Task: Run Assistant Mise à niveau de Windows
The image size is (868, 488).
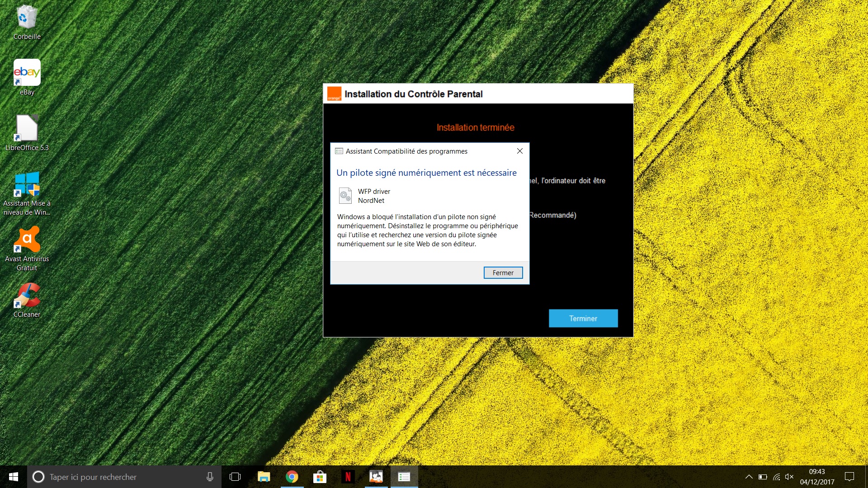Action: pyautogui.click(x=27, y=185)
